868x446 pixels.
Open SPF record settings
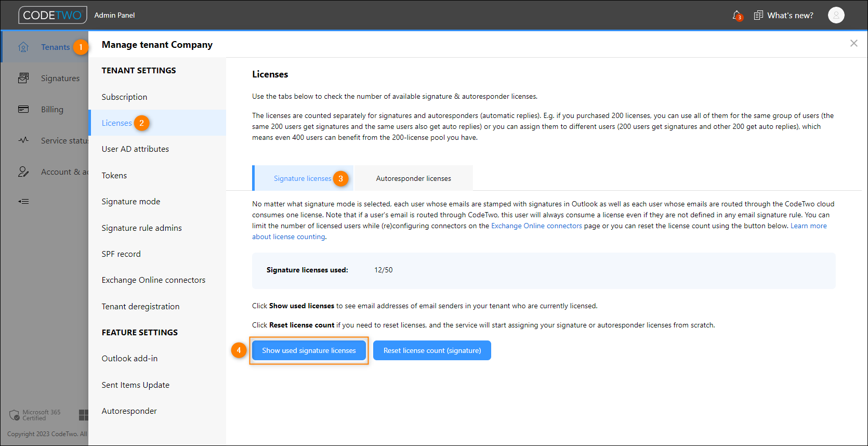(x=121, y=254)
